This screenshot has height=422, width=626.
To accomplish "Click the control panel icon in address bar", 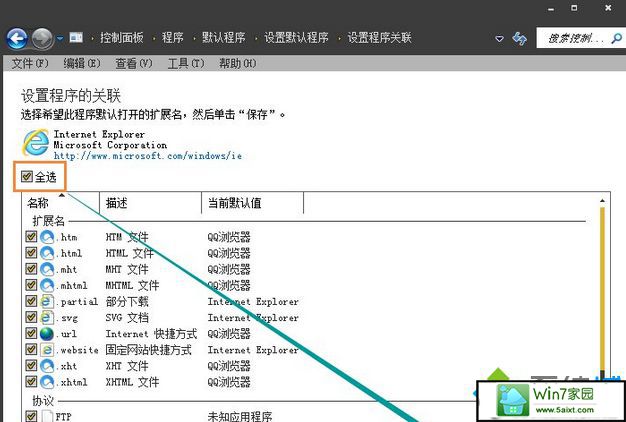I will pyautogui.click(x=76, y=38).
